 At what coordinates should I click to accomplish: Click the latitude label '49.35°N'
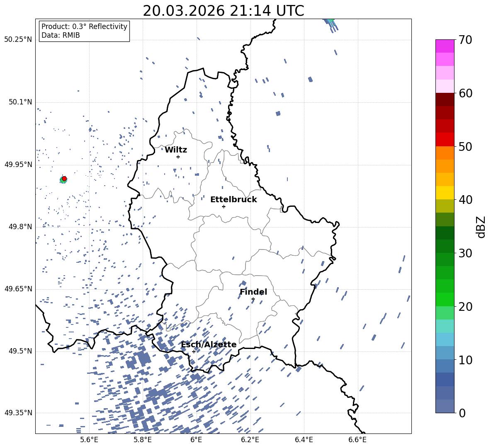point(18,413)
